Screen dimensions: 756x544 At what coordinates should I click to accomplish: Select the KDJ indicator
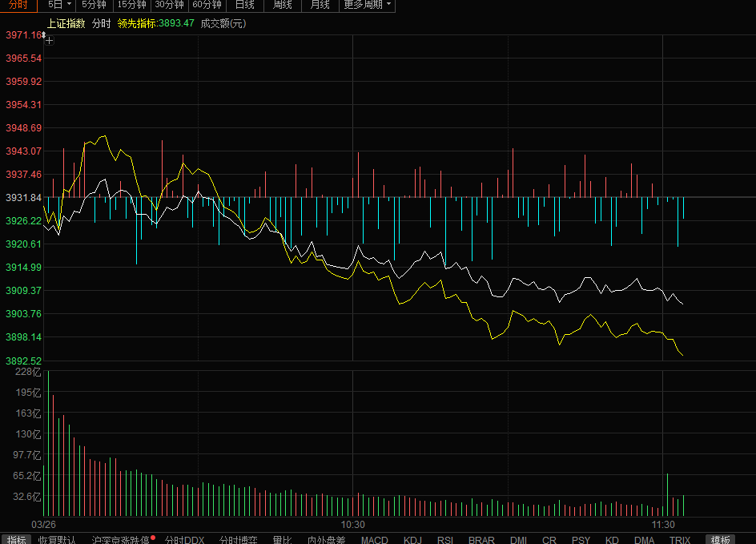point(412,539)
